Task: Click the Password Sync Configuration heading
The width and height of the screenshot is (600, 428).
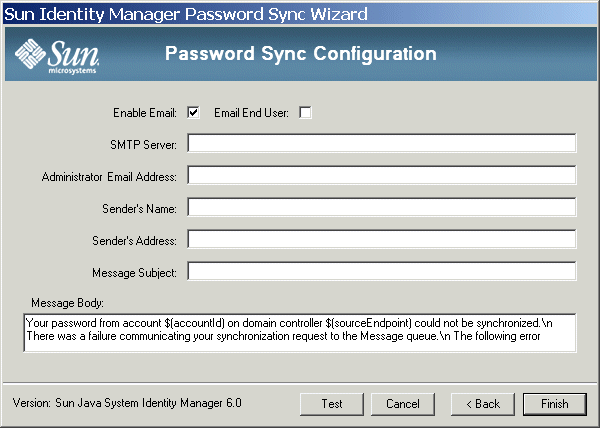Action: 301,54
